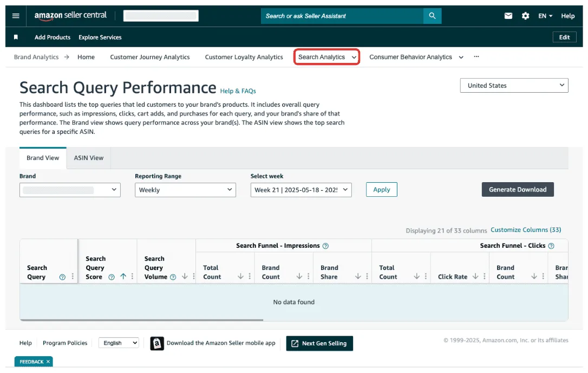Click the Search or ask Seller Assistant field

point(342,16)
